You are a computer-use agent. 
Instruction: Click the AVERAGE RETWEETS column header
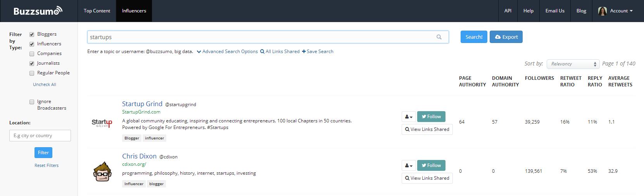pyautogui.click(x=620, y=81)
